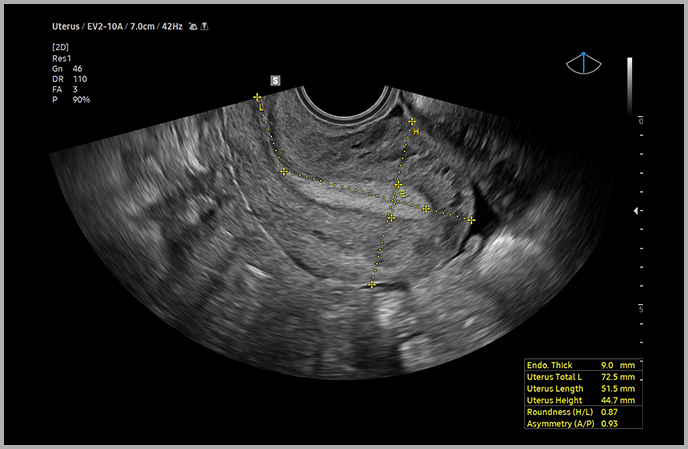Click the Endo. Thick measurement row

point(581,366)
